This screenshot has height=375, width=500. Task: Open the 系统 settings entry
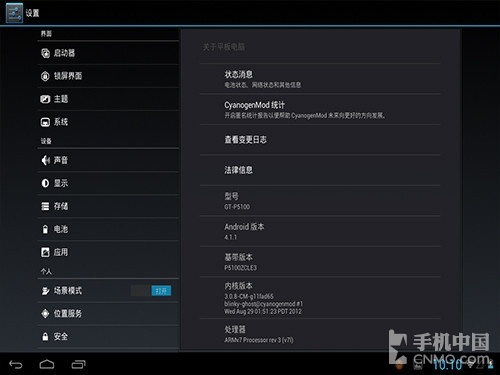coord(108,122)
